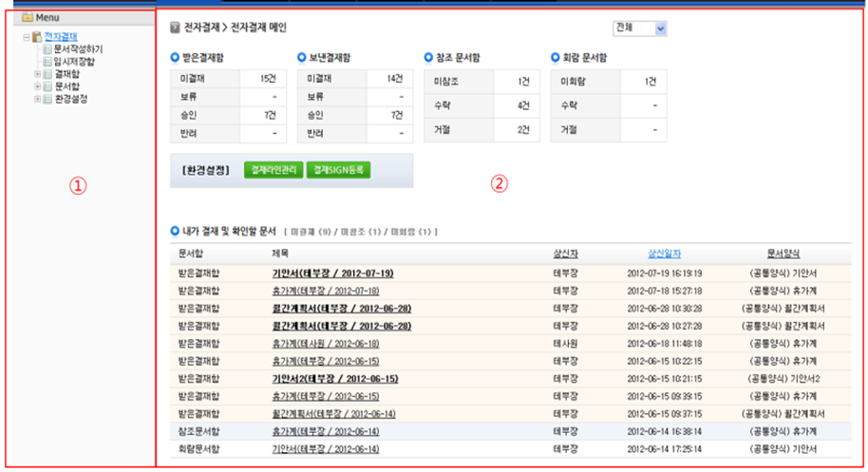Click the clipboard icon beside 전자결재
Screen dimensions: 868x472
tap(37, 37)
